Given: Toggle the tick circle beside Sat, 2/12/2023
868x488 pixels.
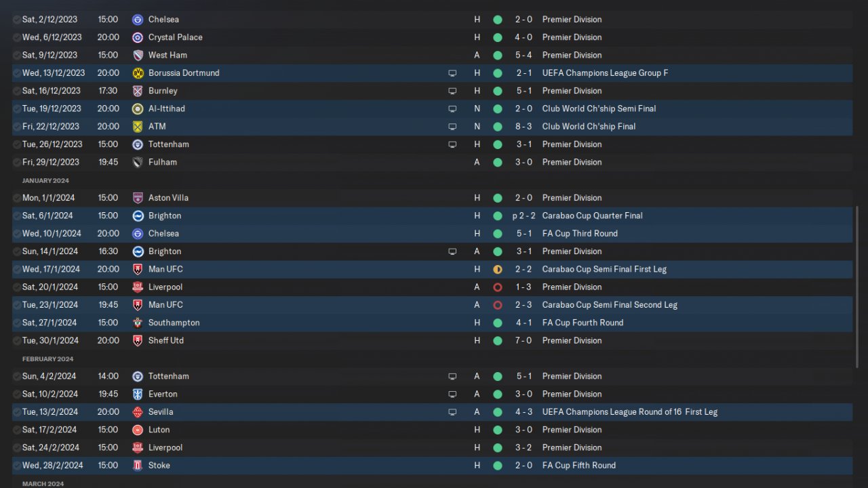Looking at the screenshot, I should point(17,20).
